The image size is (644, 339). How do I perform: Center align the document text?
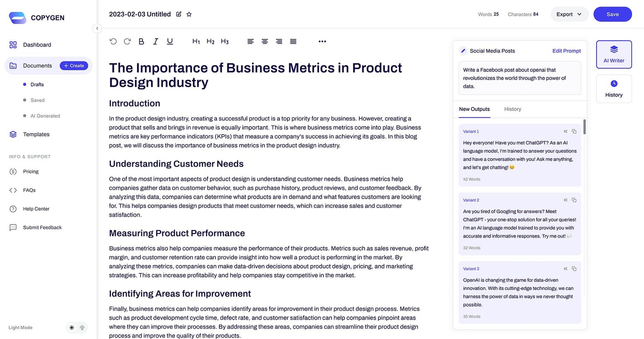tap(264, 41)
